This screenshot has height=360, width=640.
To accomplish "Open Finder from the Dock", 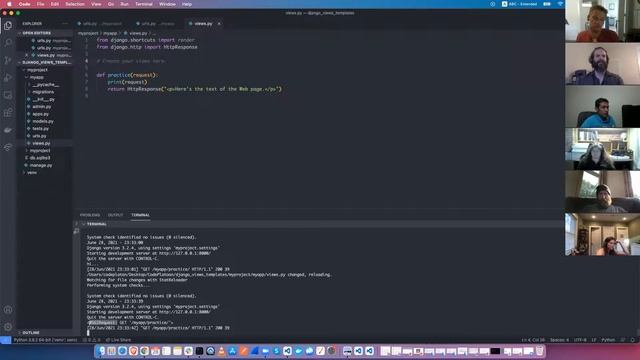I will pos(100,351).
